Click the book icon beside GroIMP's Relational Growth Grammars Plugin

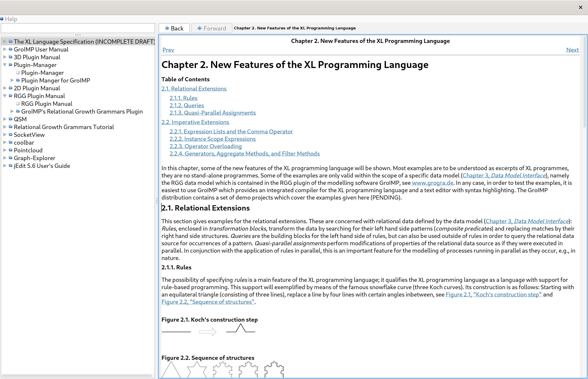point(18,111)
